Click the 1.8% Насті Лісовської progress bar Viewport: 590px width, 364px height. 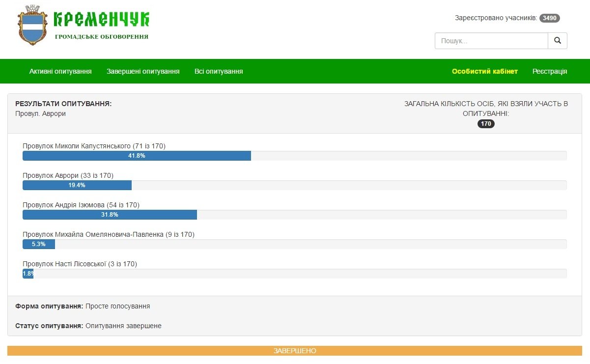click(x=28, y=274)
